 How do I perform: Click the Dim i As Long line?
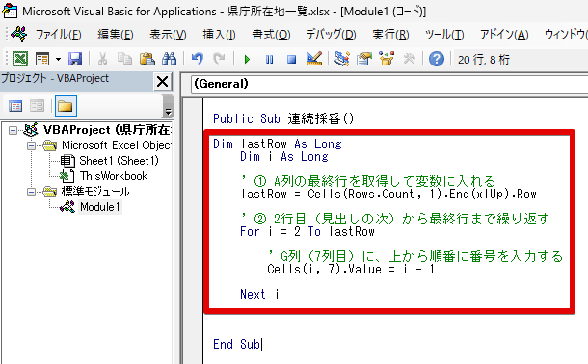click(283, 157)
